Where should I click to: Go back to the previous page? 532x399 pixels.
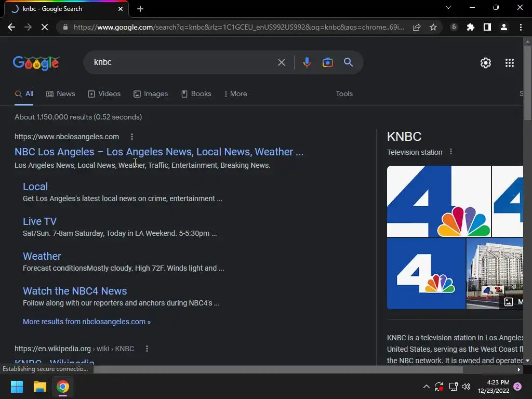[x=11, y=27]
